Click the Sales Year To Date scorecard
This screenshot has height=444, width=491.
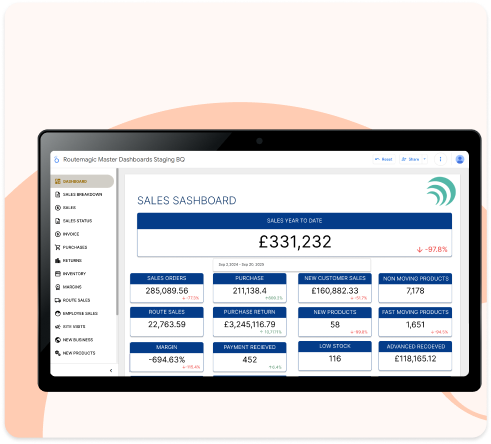[294, 235]
